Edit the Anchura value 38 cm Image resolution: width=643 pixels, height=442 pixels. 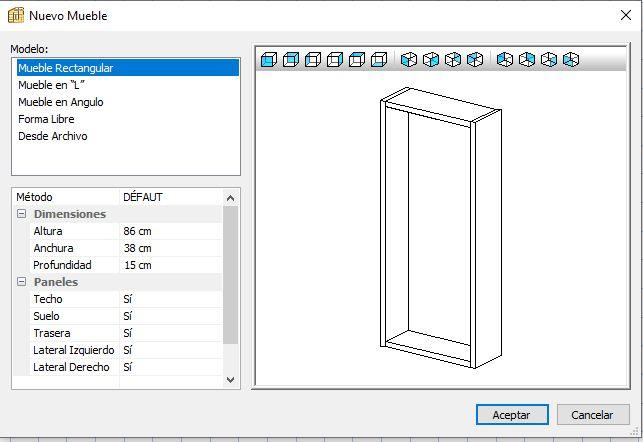pyautogui.click(x=171, y=248)
